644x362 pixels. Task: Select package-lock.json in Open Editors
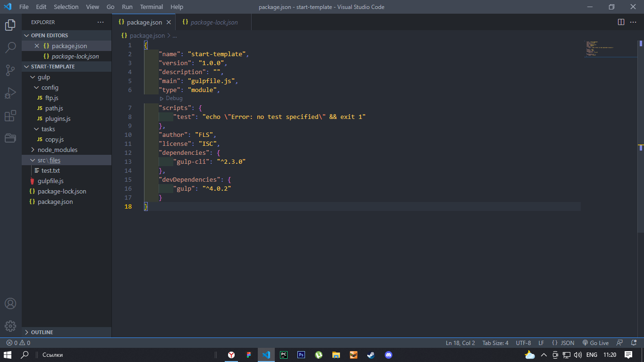[x=67, y=56]
